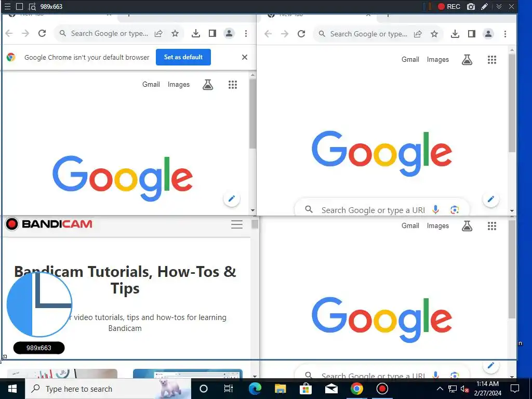Bookmark the page in top-left Chrome window

(175, 33)
